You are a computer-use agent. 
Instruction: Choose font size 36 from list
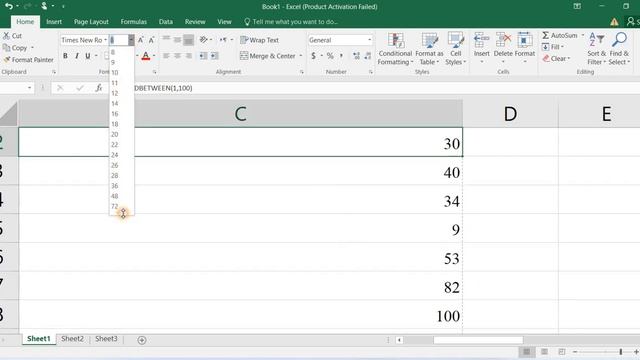point(122,186)
